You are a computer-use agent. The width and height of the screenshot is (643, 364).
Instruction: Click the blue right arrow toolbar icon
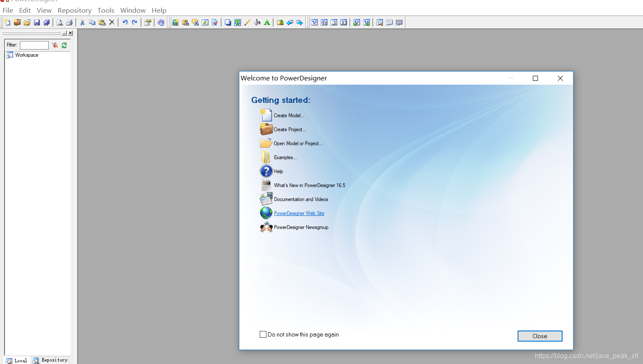(x=299, y=22)
